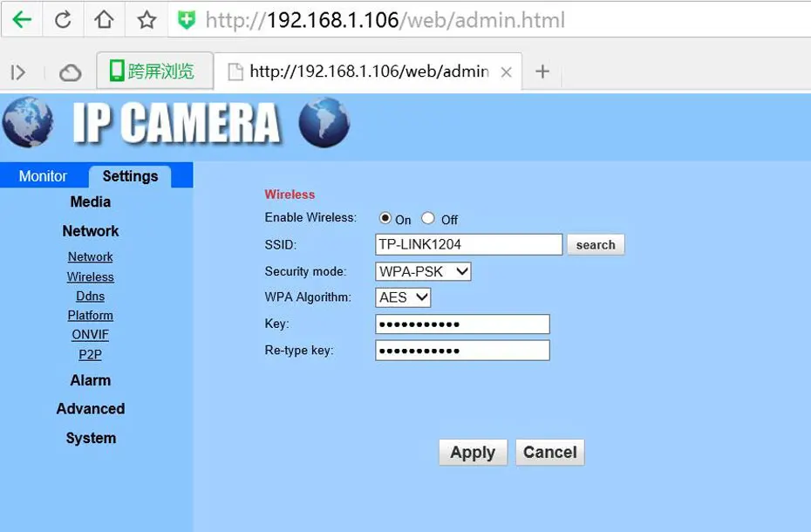Image resolution: width=811 pixels, height=532 pixels.
Task: Open a new tab with plus
Action: pyautogui.click(x=542, y=72)
